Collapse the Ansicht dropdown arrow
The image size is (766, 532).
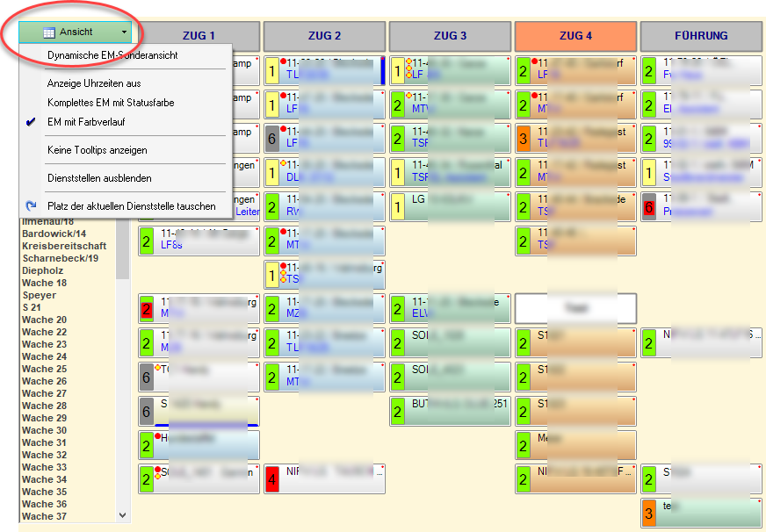tap(124, 32)
